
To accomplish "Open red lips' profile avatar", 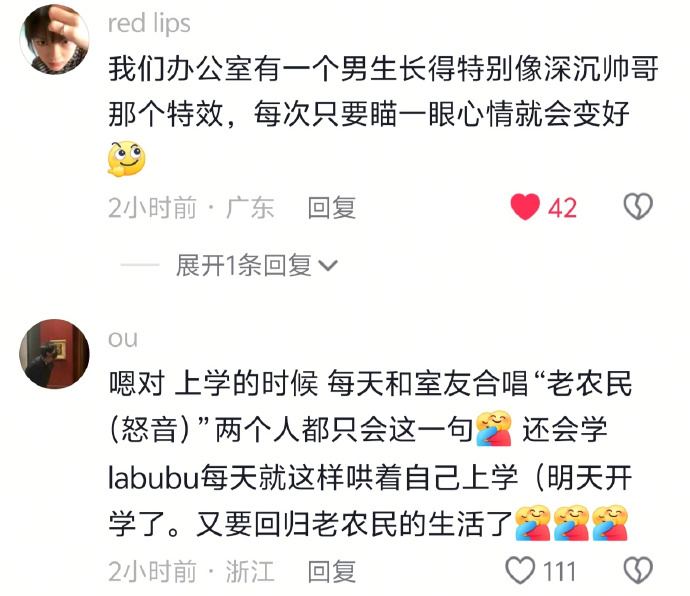I will point(54,39).
